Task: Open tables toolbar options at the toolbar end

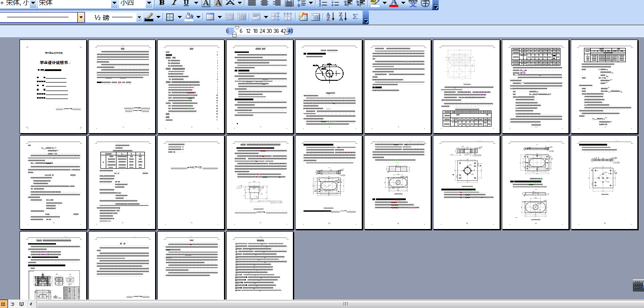Action: point(366,18)
